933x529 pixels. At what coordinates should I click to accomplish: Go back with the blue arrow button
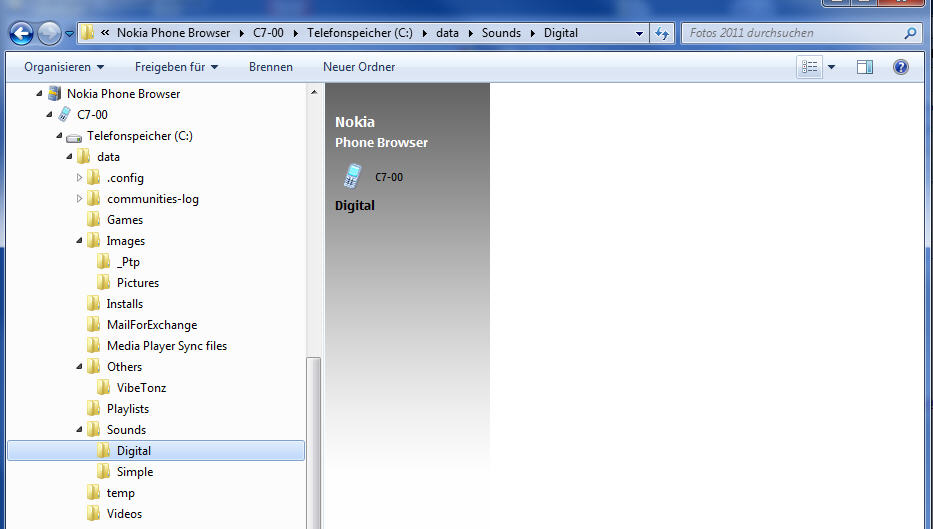click(21, 33)
